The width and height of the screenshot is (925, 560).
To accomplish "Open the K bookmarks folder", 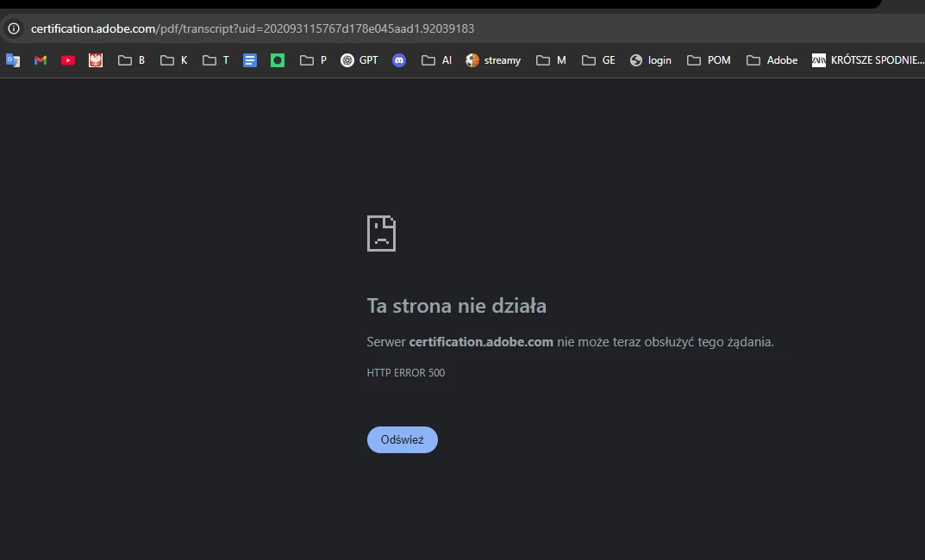I will tap(174, 60).
